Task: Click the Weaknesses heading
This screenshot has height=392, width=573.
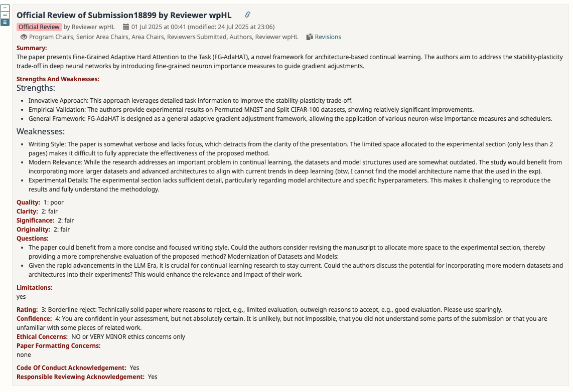Action: tap(41, 132)
